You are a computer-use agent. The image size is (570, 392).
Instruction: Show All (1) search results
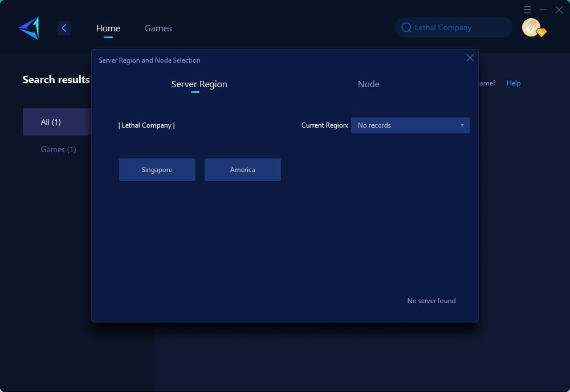click(x=57, y=122)
